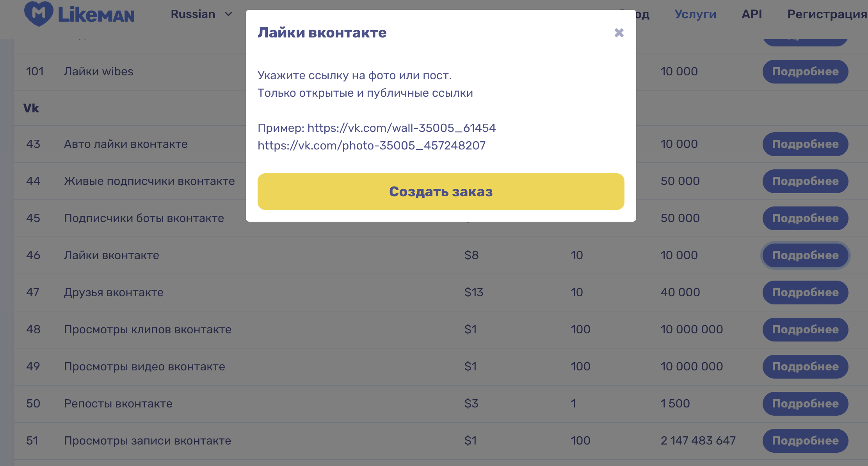868x466 pixels.
Task: Click the Vk category heading
Action: pos(31,108)
